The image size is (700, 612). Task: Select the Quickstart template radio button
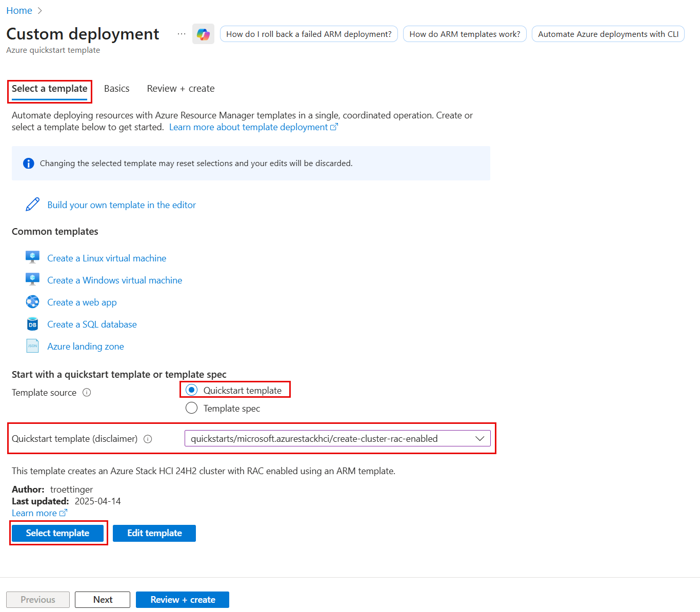coord(191,390)
